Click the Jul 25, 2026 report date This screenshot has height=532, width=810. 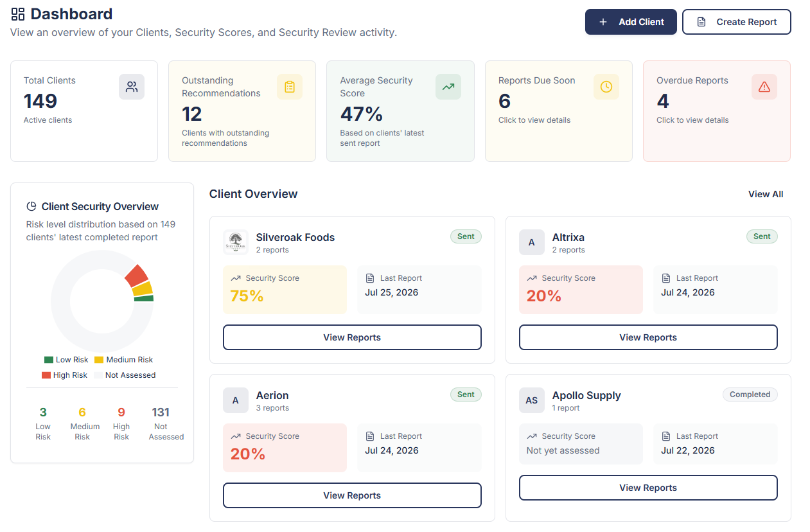pyautogui.click(x=392, y=292)
